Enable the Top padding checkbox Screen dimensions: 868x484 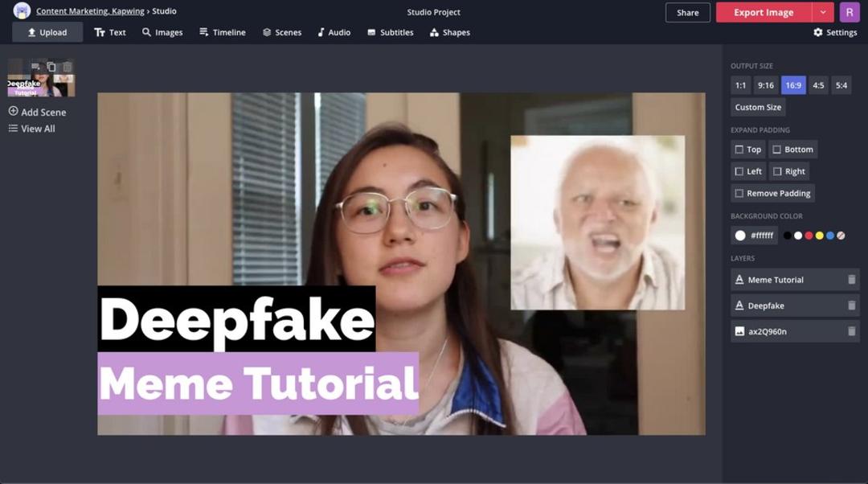tap(739, 150)
